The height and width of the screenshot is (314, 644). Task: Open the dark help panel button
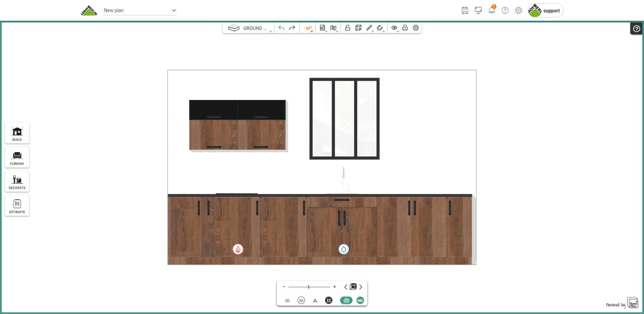tap(636, 29)
